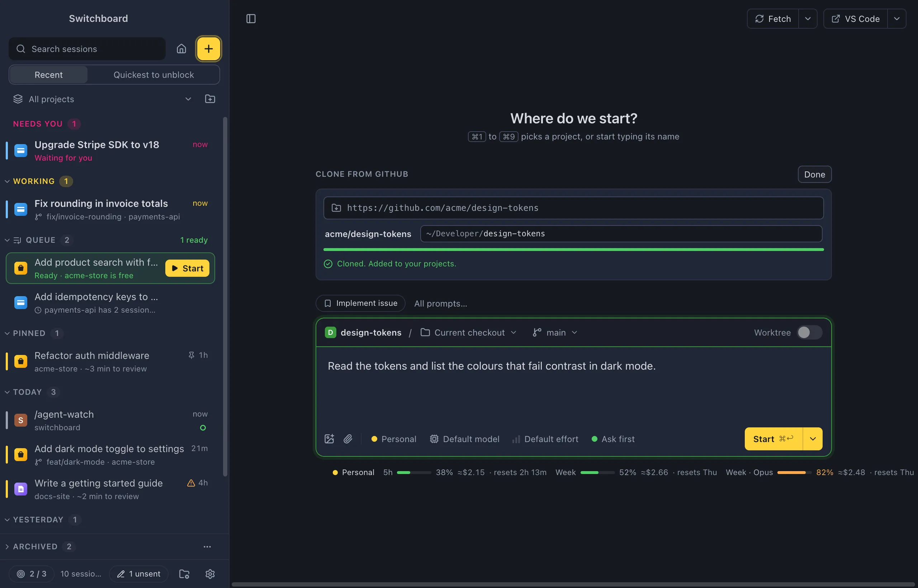Click the add project folder icon
This screenshot has width=918, height=588.
(x=210, y=99)
